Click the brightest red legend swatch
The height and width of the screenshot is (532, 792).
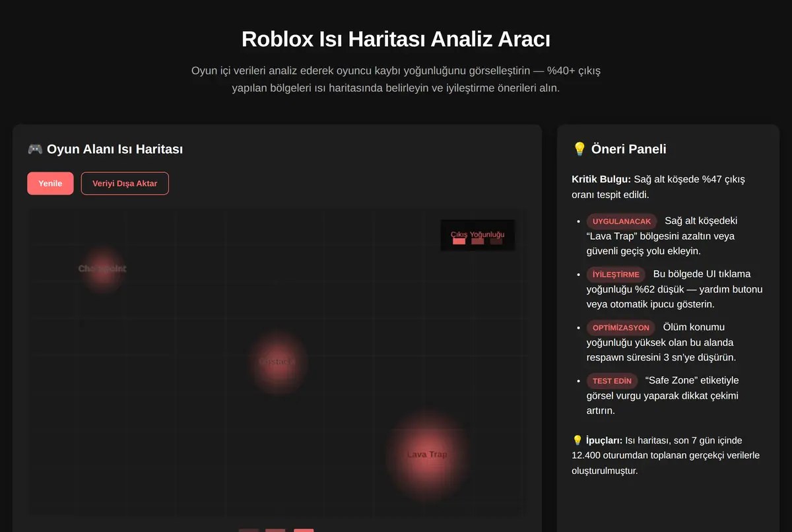(459, 241)
